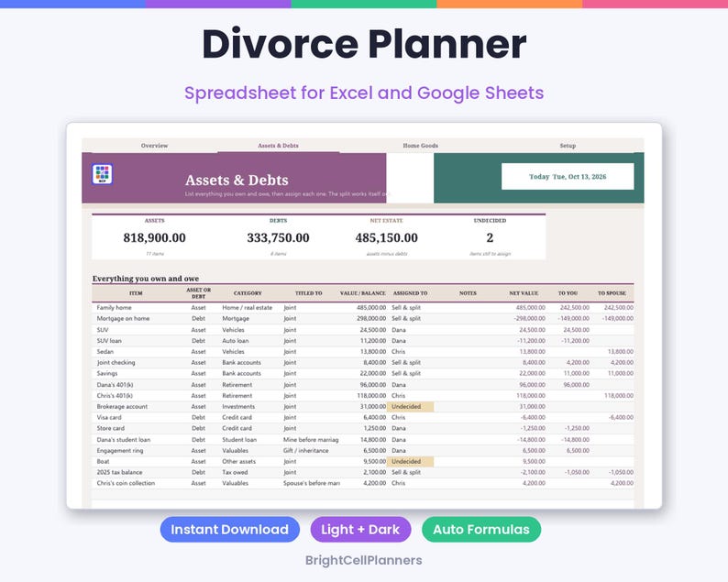Click the Auto Formulas badge
The image size is (728, 582).
(481, 530)
